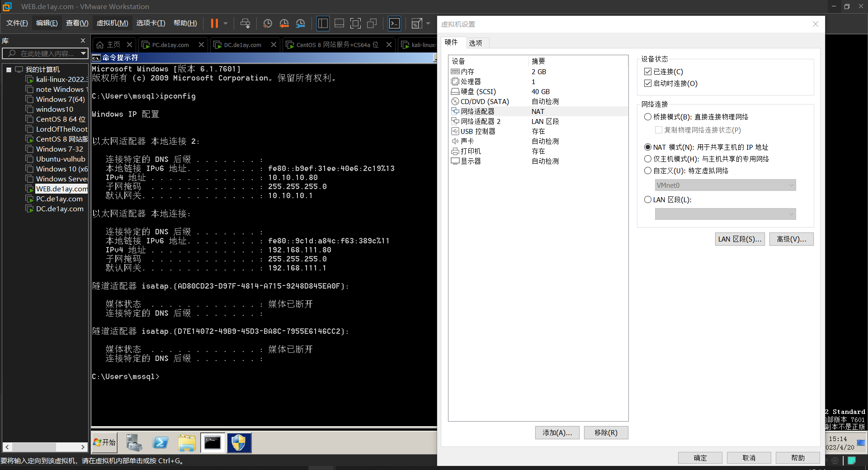This screenshot has width=868, height=470.
Task: Enter full screen mode
Action: [x=355, y=23]
